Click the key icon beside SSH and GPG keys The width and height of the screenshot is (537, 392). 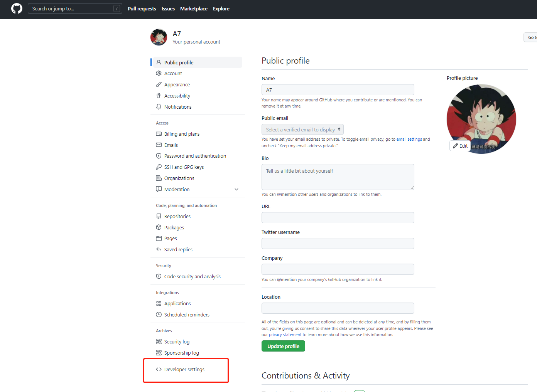159,167
